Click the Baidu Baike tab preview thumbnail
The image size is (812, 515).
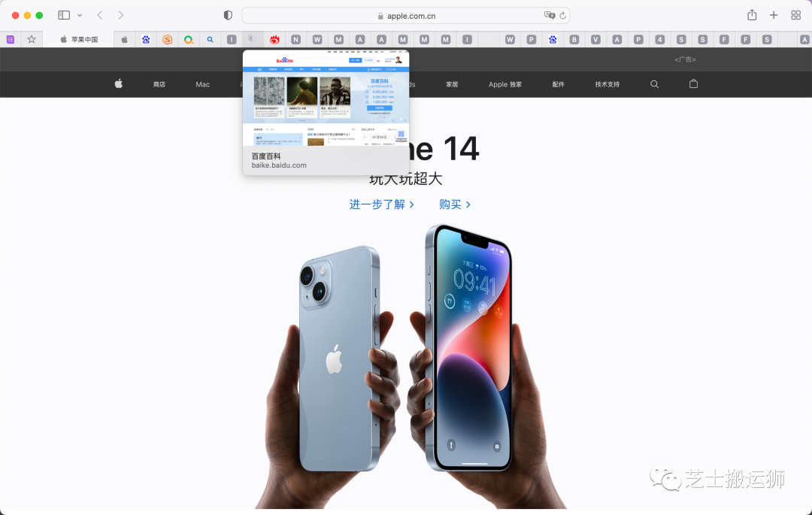pos(326,98)
